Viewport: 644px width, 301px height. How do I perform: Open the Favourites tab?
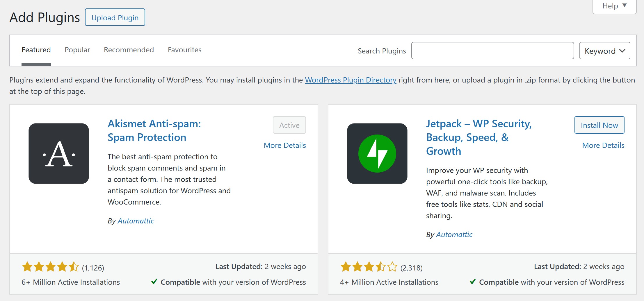[x=185, y=50]
